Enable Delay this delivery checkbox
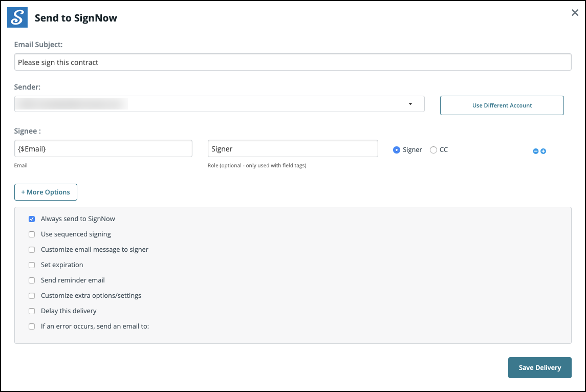Viewport: 586px width, 392px height. (x=32, y=311)
